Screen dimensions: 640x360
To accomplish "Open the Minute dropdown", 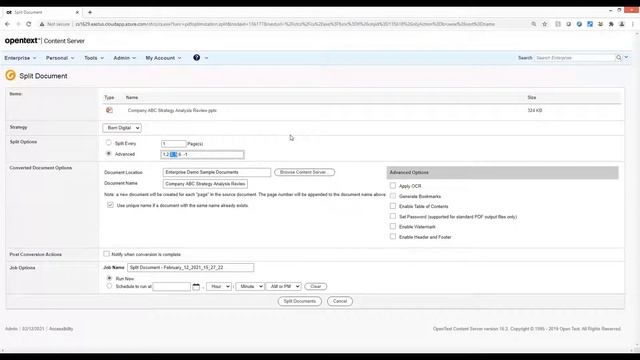I will point(250,287).
